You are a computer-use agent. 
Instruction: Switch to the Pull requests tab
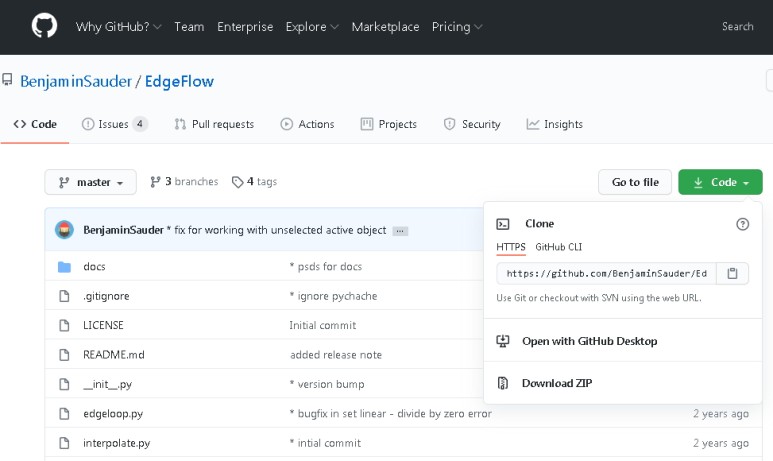(x=214, y=124)
